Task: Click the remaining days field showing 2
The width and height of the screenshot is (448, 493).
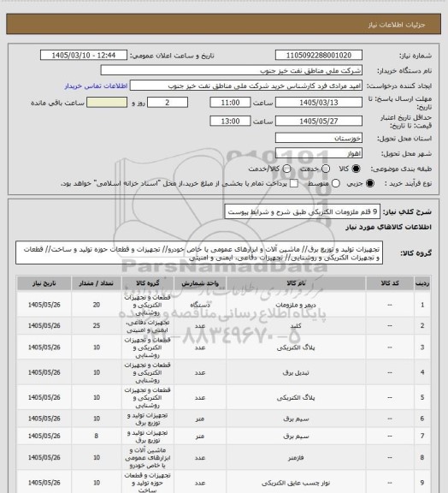Action: [168, 103]
